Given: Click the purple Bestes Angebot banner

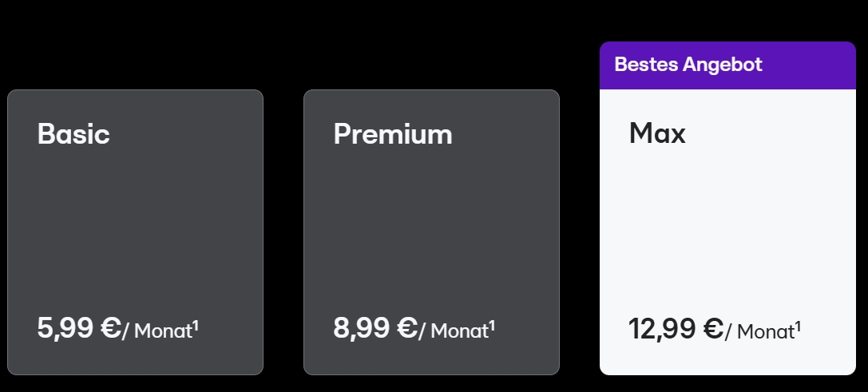Looking at the screenshot, I should click(x=727, y=65).
